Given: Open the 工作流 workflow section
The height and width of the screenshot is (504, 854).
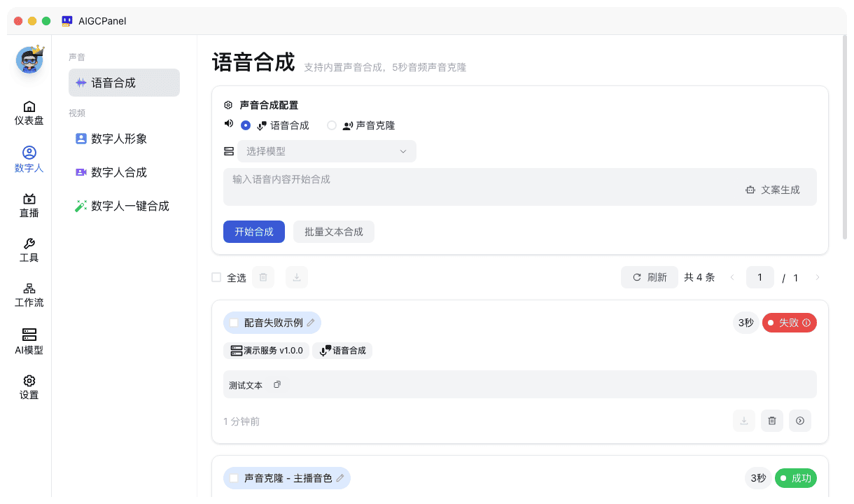Looking at the screenshot, I should [x=29, y=295].
